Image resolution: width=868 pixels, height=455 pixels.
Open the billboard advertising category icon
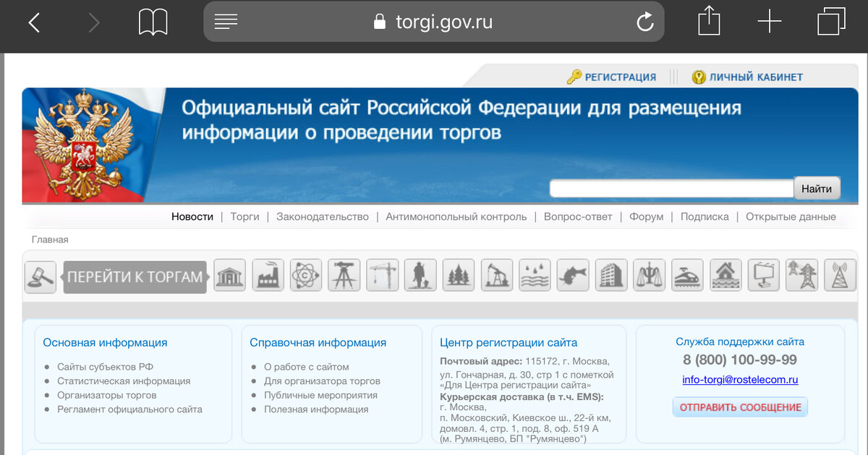coord(764,275)
